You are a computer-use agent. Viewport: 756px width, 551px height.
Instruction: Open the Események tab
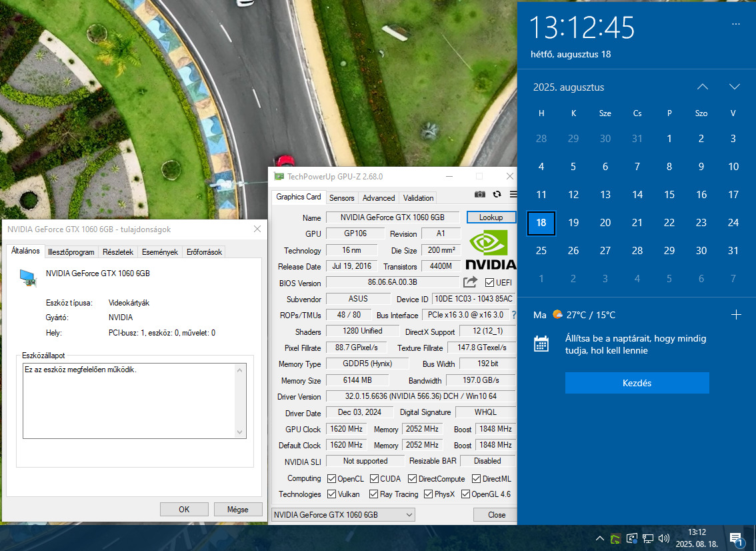(x=159, y=252)
